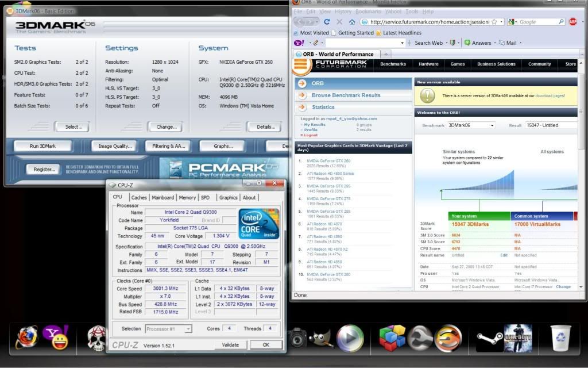Open the Result dropdown showing 15047 - Untitled
Viewport: 588px width, 368px height.
coord(551,125)
